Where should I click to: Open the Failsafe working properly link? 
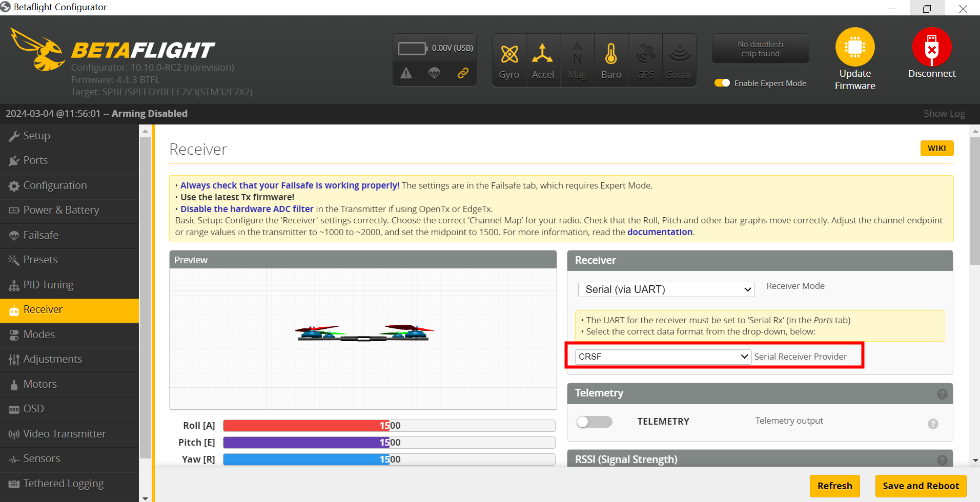(x=290, y=185)
